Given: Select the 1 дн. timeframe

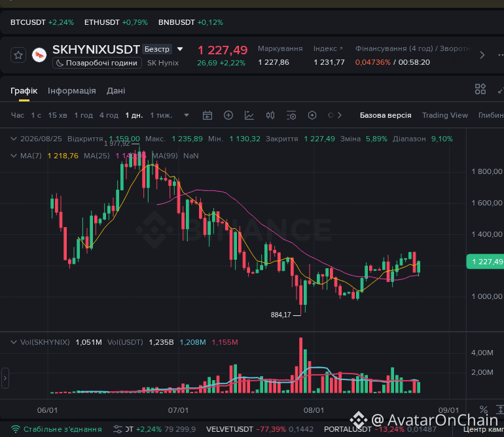Looking at the screenshot, I should click(x=134, y=115).
